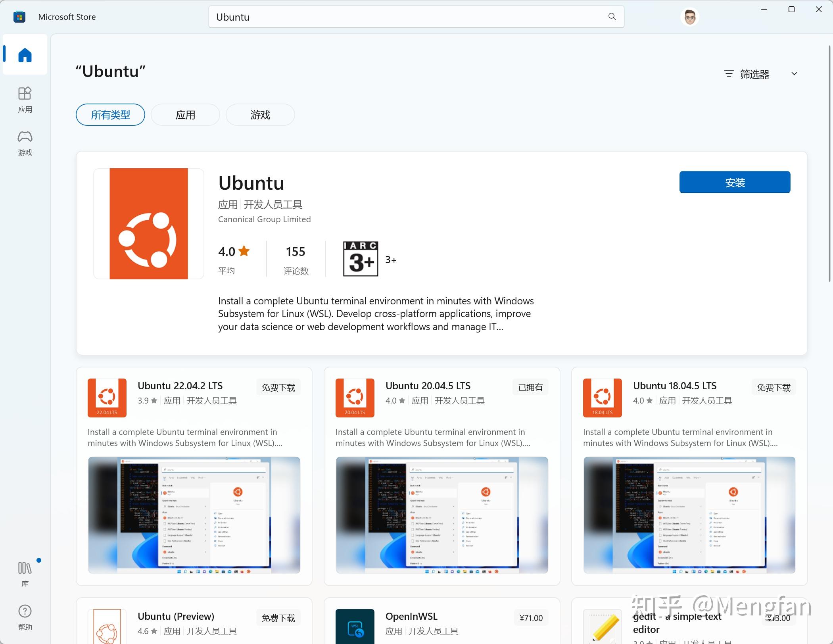Click the search magnifier icon
The height and width of the screenshot is (644, 833).
612,17
